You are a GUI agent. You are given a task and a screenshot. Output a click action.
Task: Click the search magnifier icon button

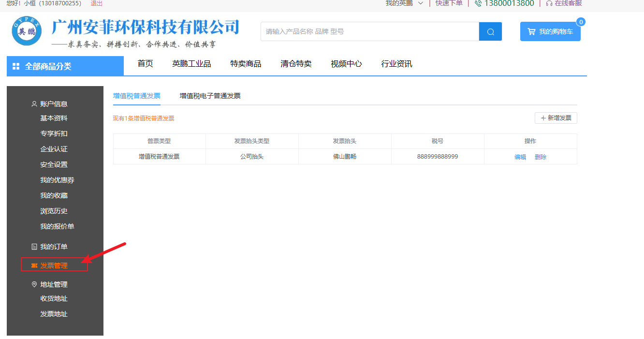pyautogui.click(x=490, y=31)
